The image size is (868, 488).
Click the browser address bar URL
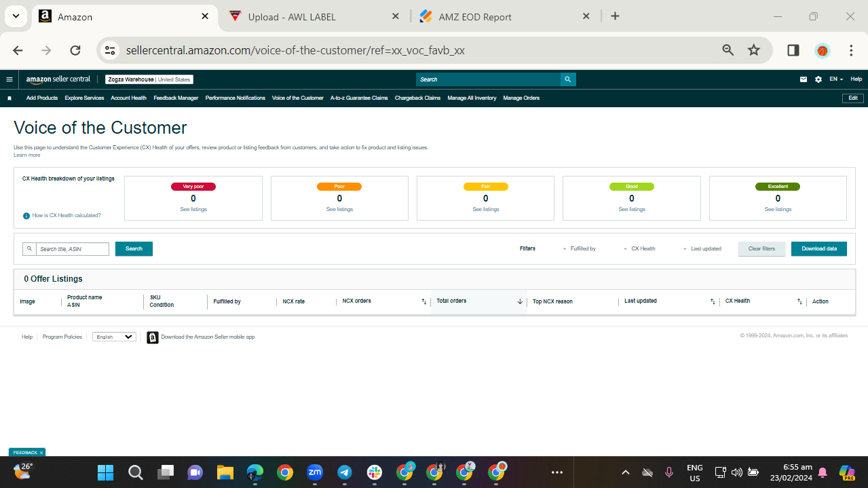click(x=295, y=50)
